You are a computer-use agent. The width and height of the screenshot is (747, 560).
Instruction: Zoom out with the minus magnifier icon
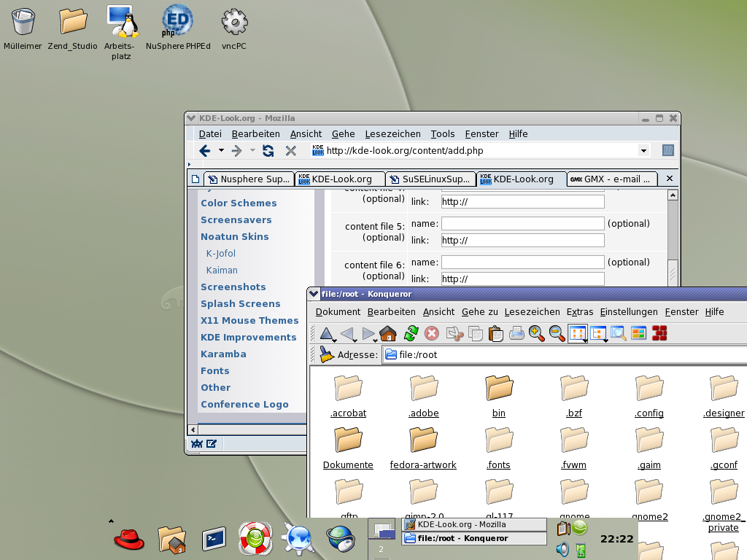pos(557,334)
